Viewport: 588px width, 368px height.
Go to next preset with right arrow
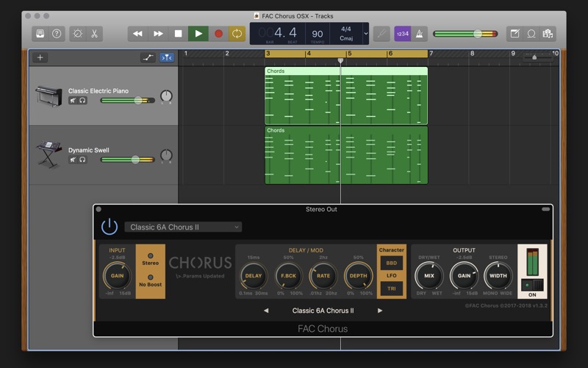[x=380, y=311]
